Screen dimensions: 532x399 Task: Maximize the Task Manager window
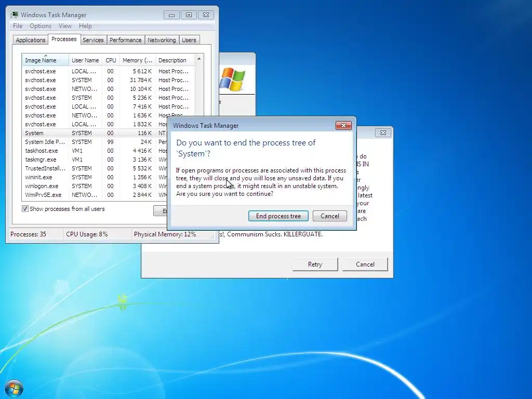(x=189, y=15)
